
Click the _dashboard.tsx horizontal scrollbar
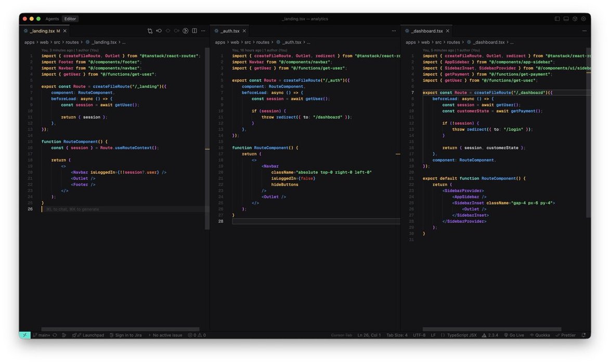(491, 329)
